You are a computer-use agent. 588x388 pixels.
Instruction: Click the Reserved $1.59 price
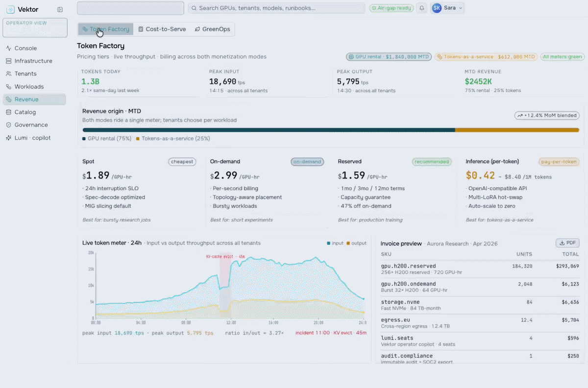coord(351,175)
